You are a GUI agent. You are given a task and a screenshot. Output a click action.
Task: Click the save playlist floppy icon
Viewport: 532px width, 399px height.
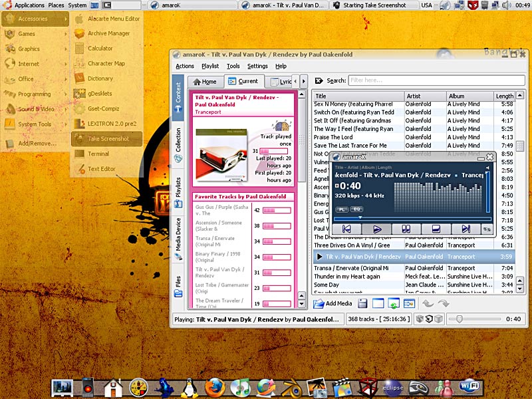362,303
